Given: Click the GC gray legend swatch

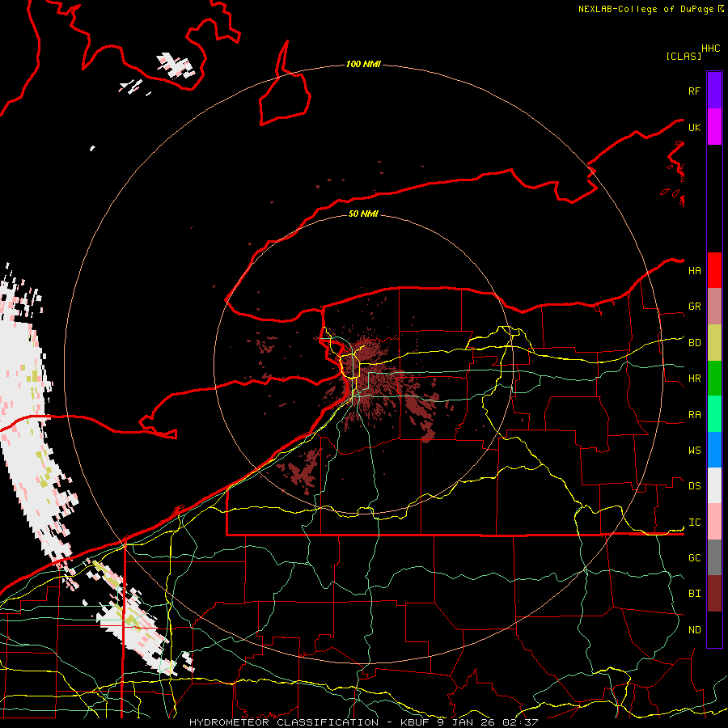Looking at the screenshot, I should (714, 557).
